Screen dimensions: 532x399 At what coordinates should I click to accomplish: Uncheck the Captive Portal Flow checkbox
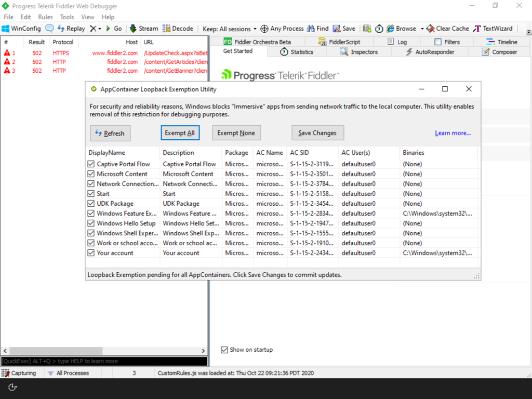point(91,164)
